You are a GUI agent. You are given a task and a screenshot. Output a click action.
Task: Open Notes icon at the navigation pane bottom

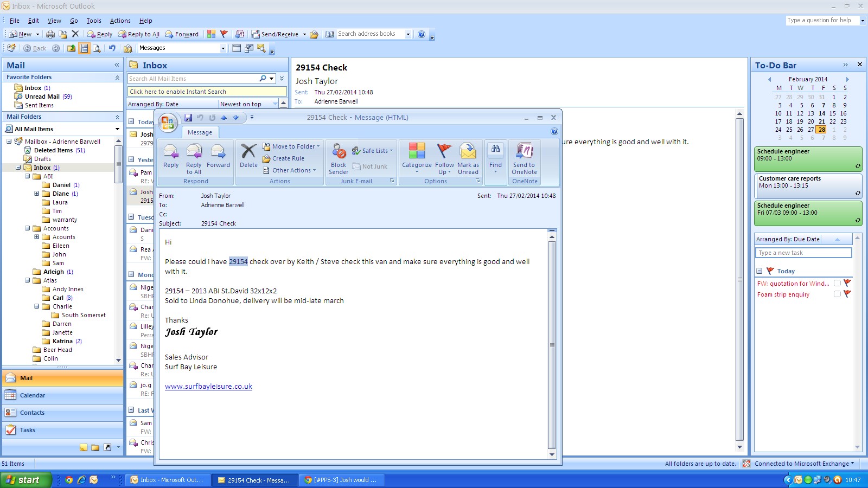tap(83, 447)
